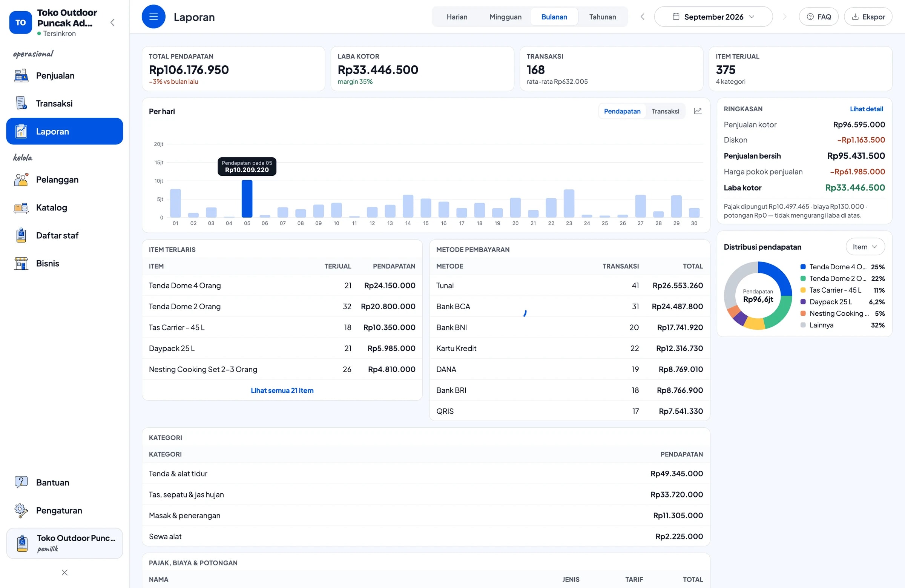Screen dimensions: 905x588
Task: Open Pengaturan gear icon
Action: click(x=21, y=510)
